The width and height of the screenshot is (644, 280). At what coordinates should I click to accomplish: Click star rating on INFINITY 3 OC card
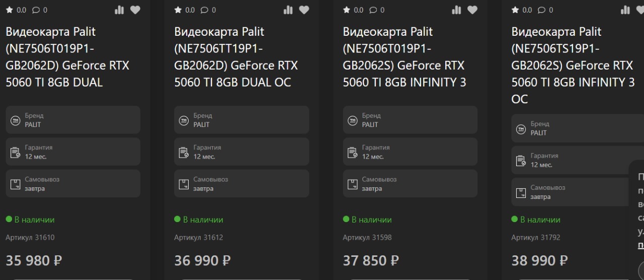(x=522, y=10)
